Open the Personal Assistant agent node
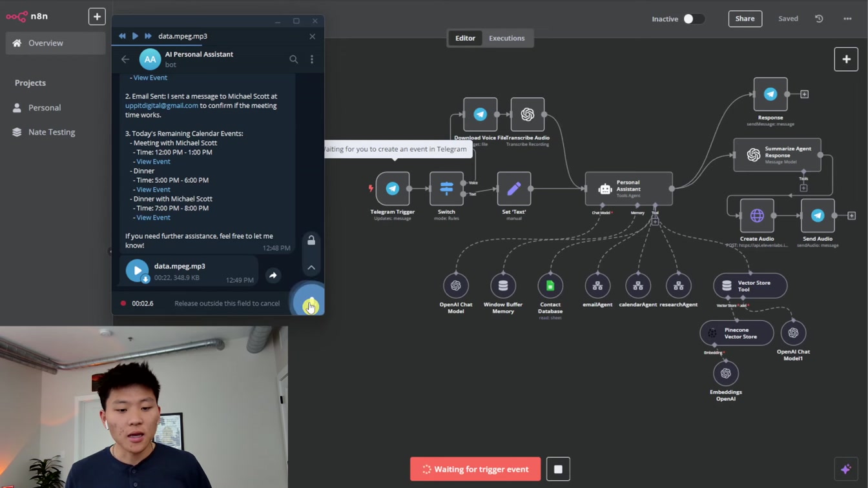The height and width of the screenshot is (488, 868). [x=628, y=188]
